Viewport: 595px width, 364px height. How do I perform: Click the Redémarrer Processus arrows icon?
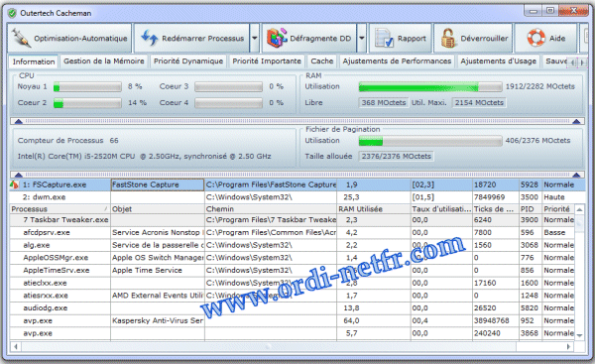[x=149, y=38]
